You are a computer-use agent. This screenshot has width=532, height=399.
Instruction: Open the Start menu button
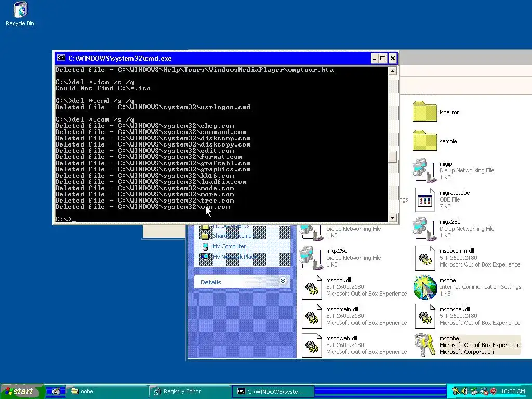pos(22,391)
